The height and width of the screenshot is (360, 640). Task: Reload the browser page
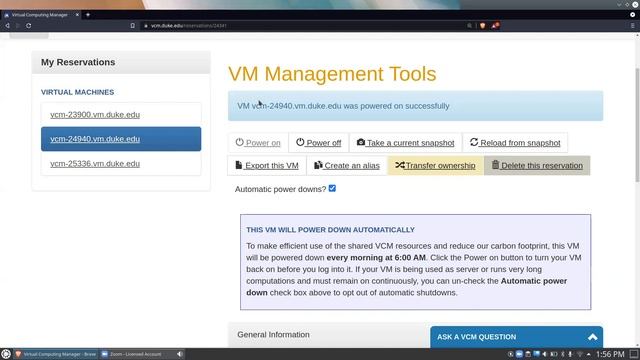click(x=29, y=25)
